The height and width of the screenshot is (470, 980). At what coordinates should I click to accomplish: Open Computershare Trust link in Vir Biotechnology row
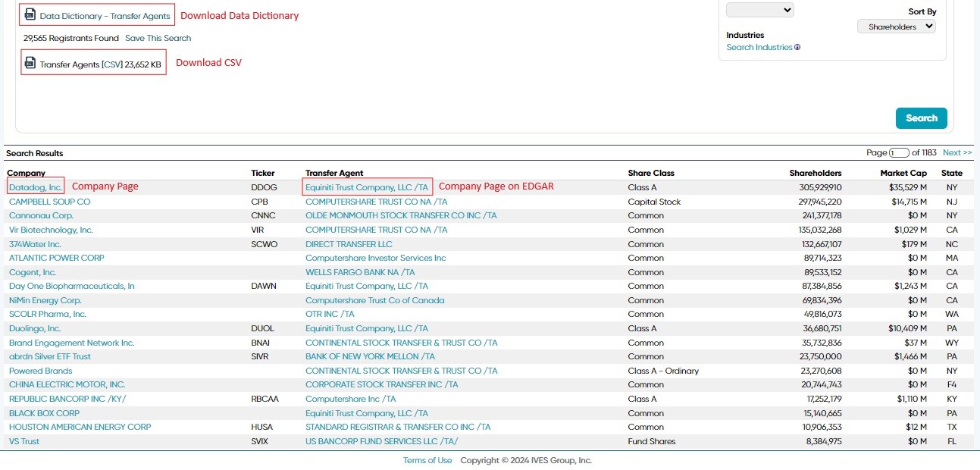click(377, 230)
